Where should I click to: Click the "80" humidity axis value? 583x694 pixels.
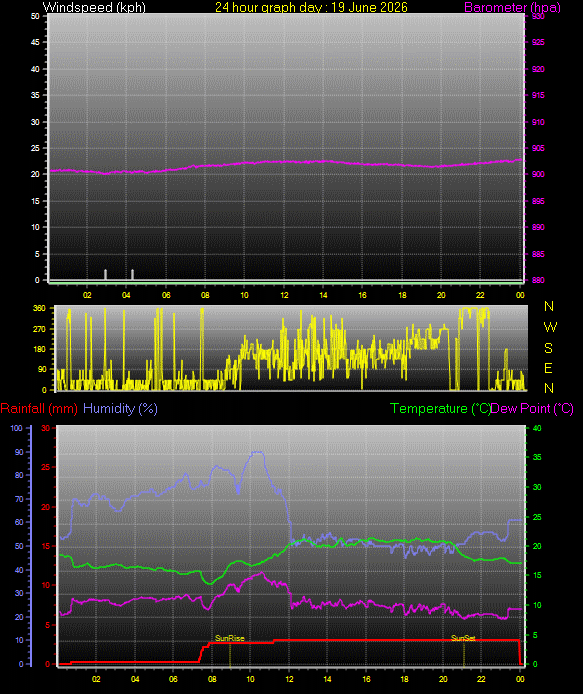[19, 475]
